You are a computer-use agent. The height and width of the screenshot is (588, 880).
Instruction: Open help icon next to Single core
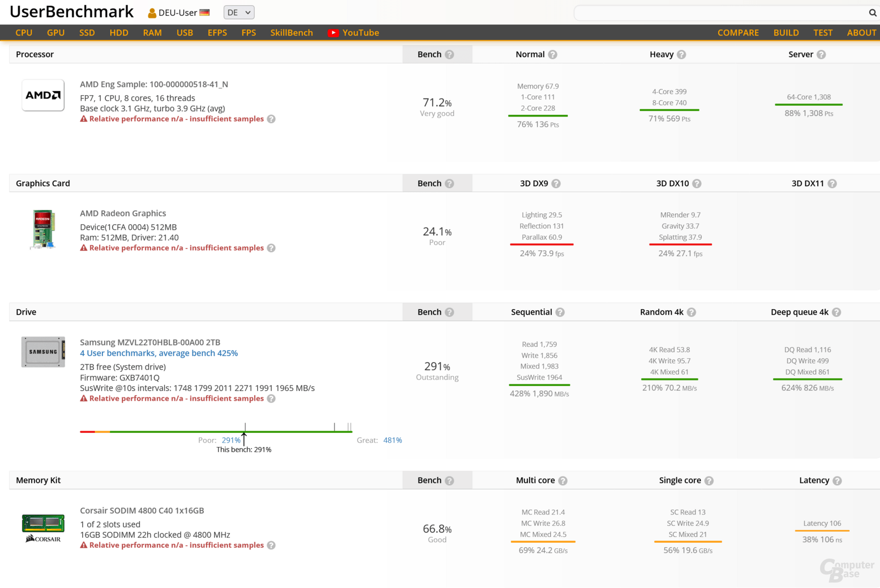709,481
